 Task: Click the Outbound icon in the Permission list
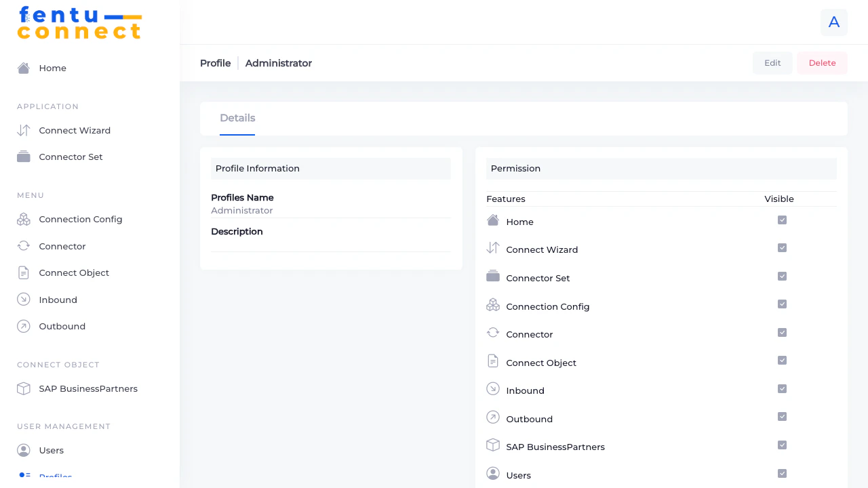[x=493, y=418]
